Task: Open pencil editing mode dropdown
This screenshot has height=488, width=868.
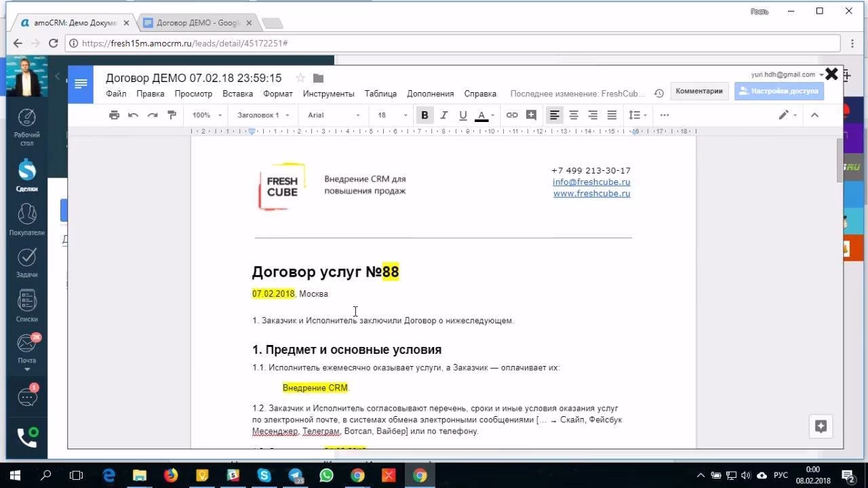Action: (x=787, y=115)
